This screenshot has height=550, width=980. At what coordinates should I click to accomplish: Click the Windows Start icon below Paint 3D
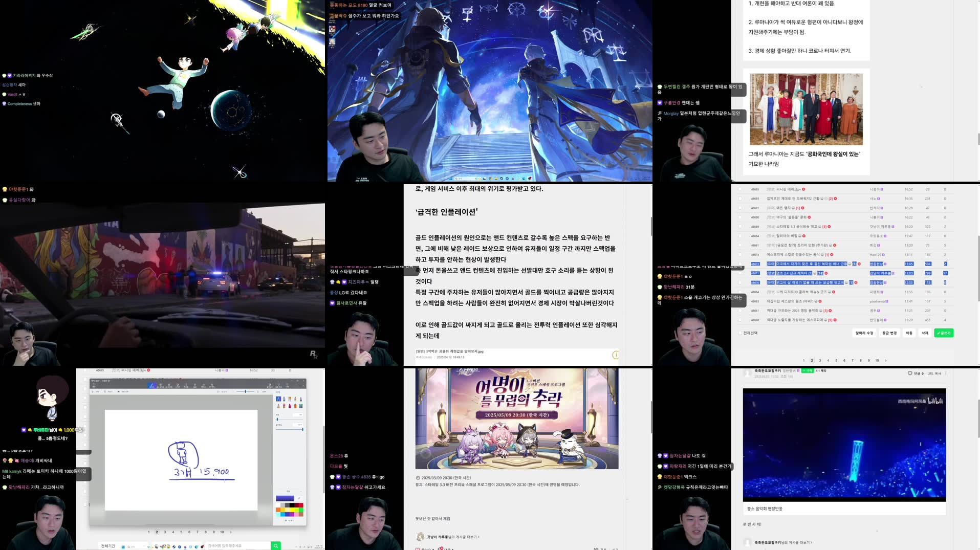123,546
